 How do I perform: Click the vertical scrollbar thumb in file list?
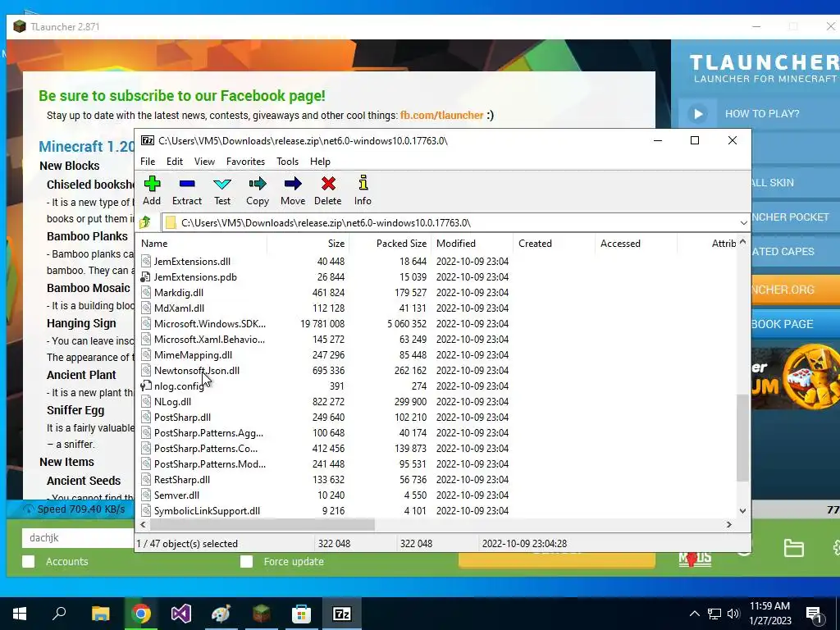[x=742, y=438]
